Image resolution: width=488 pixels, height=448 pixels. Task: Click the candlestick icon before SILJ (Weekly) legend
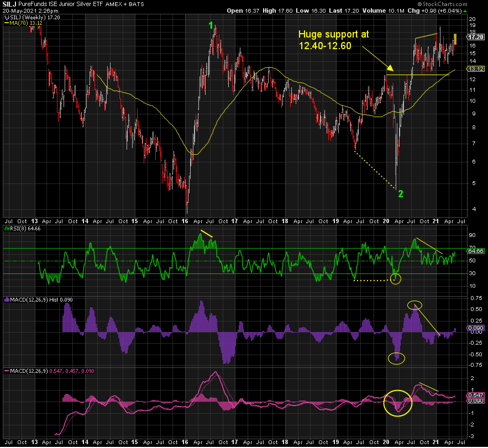pos(6,18)
